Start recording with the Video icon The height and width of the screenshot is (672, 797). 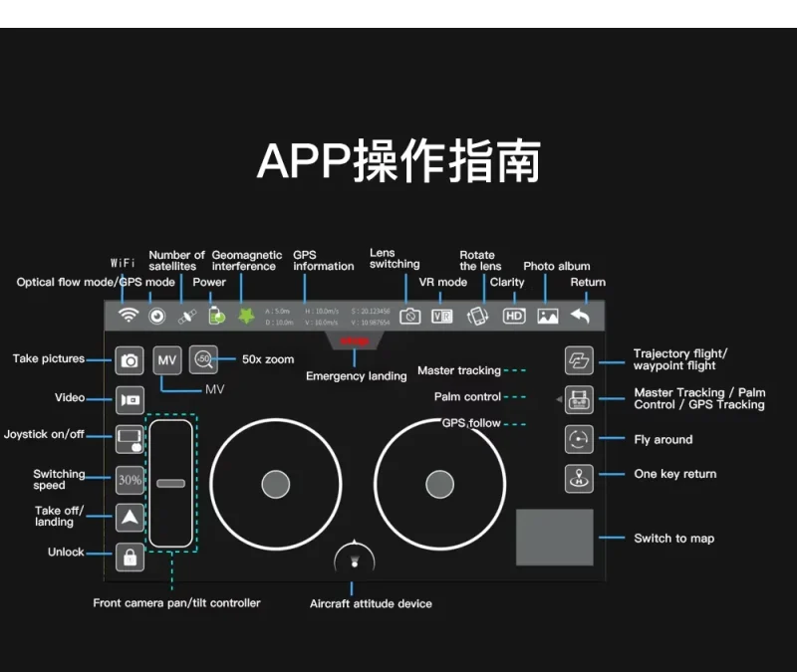click(130, 400)
